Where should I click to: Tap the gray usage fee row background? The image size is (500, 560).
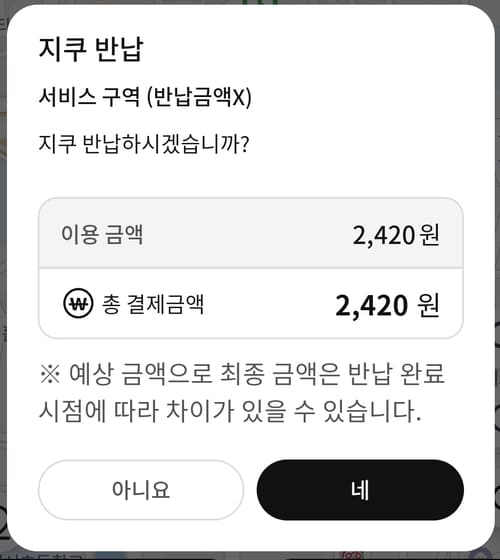point(251,233)
